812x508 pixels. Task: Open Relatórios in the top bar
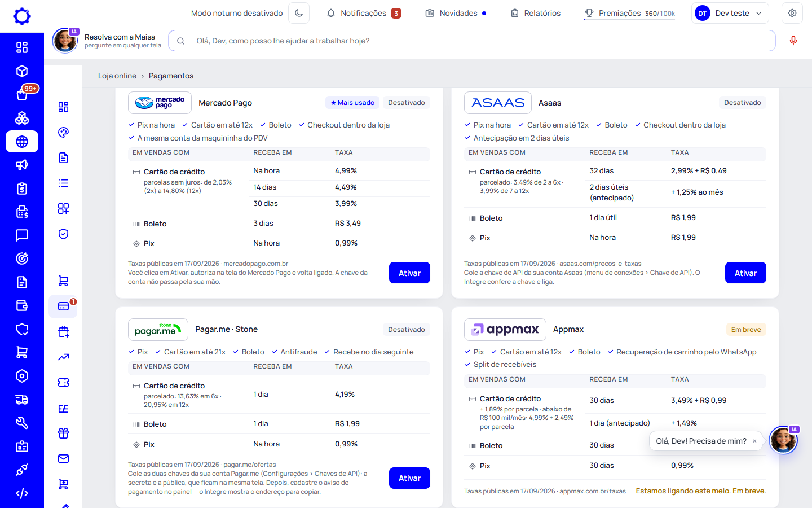point(536,13)
